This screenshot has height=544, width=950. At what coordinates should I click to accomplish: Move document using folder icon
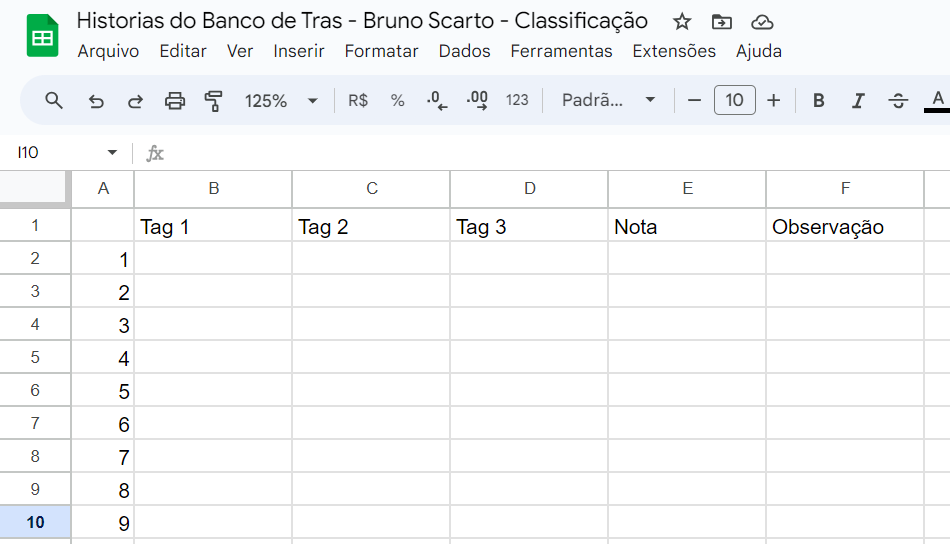[x=722, y=22]
